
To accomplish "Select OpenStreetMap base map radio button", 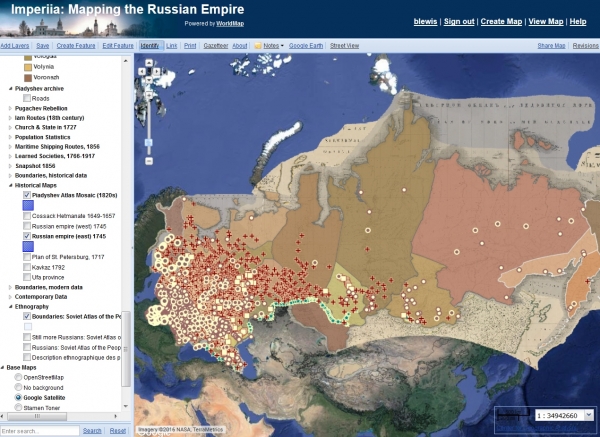I will (x=18, y=377).
